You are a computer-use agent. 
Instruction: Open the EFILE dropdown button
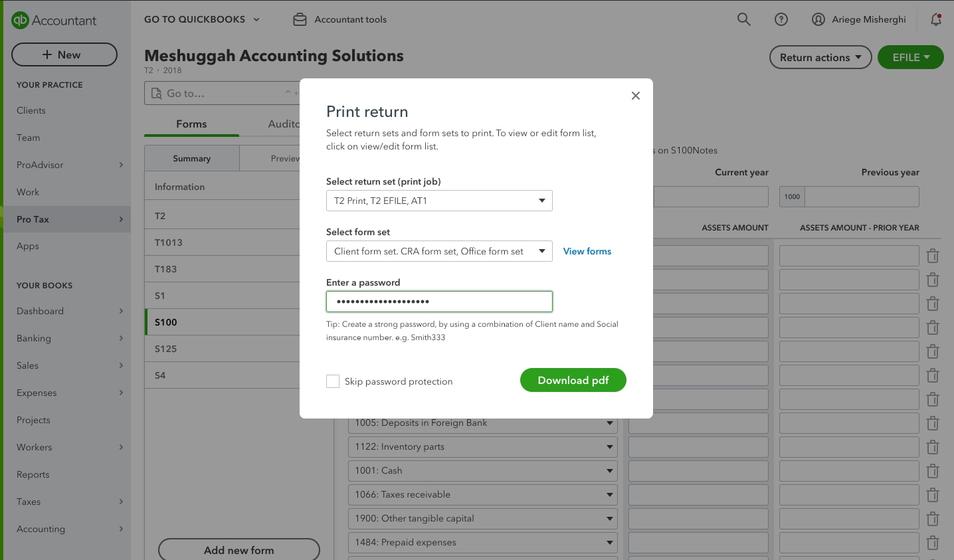pos(911,57)
